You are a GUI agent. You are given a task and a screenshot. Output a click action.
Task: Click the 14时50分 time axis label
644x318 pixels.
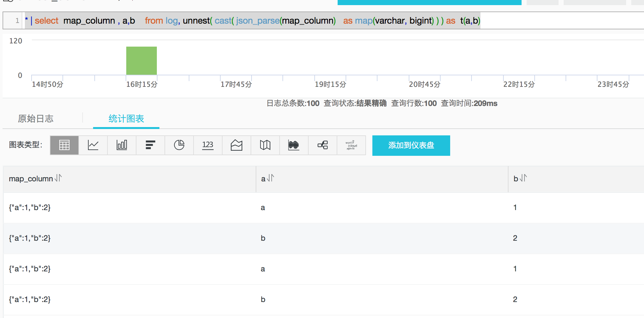(48, 84)
